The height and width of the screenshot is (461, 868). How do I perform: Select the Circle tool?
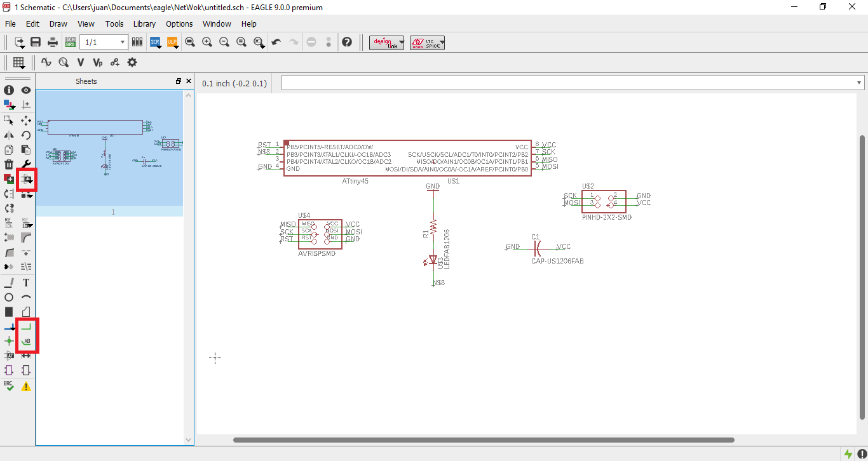click(x=9, y=297)
